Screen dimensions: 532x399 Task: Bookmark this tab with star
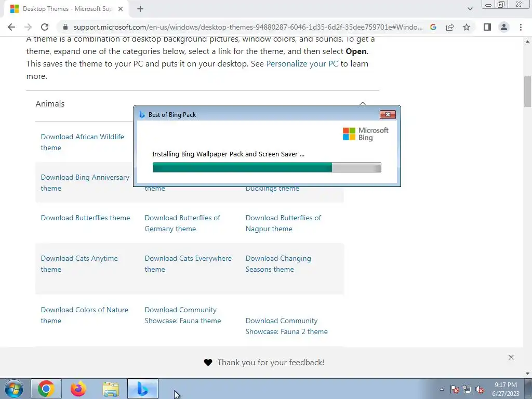click(x=467, y=27)
